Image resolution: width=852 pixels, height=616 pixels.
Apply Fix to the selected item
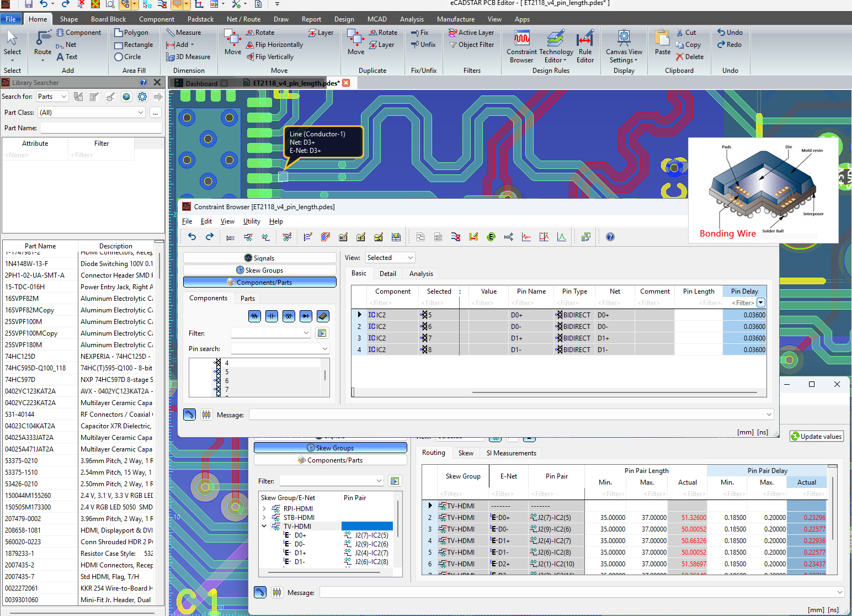coord(420,33)
